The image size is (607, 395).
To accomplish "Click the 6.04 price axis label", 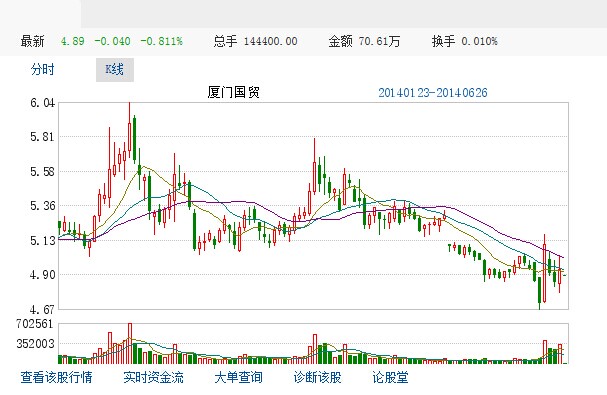I will (x=42, y=103).
